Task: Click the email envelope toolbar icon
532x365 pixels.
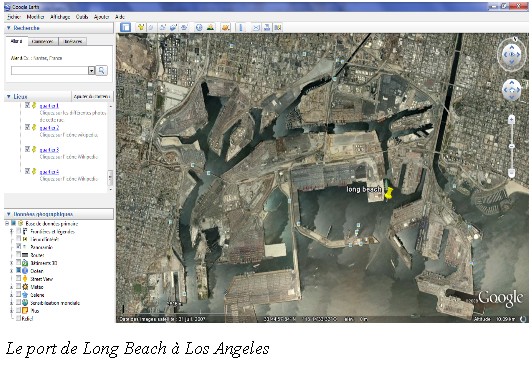Action: point(256,27)
